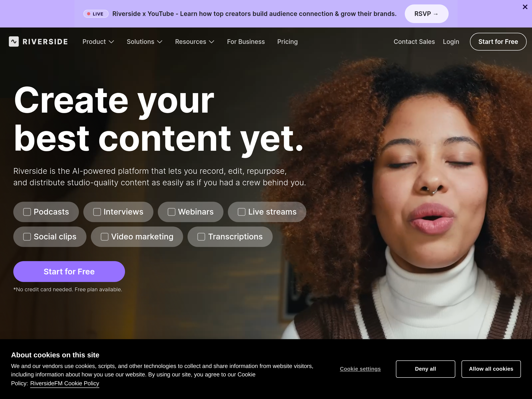
Task: Expand the Resources menu
Action: click(x=195, y=42)
